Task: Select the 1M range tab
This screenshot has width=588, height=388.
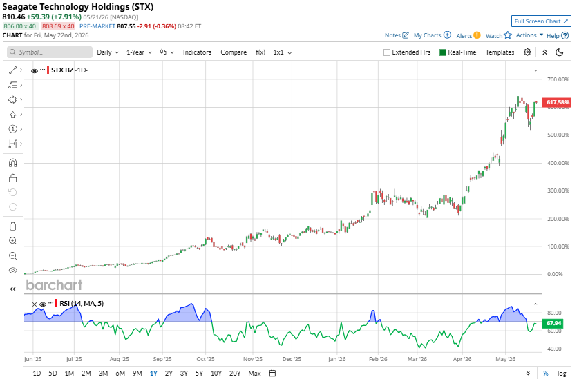Action: [x=69, y=373]
